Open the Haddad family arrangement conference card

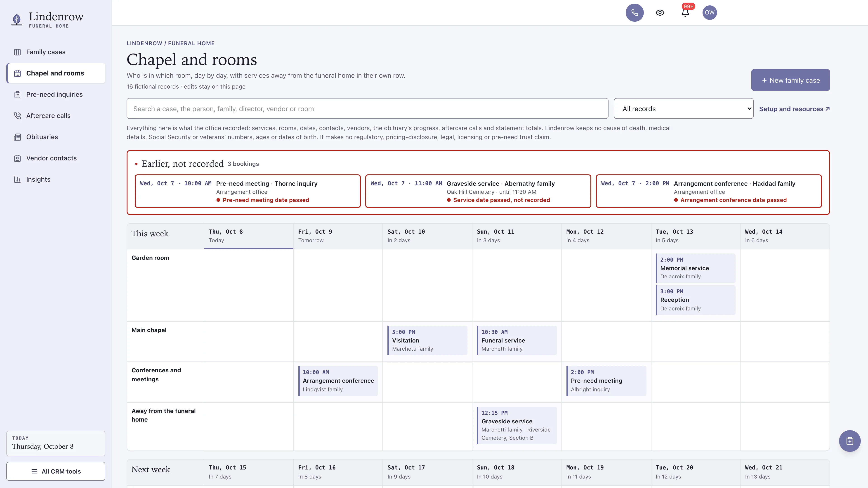click(x=709, y=191)
